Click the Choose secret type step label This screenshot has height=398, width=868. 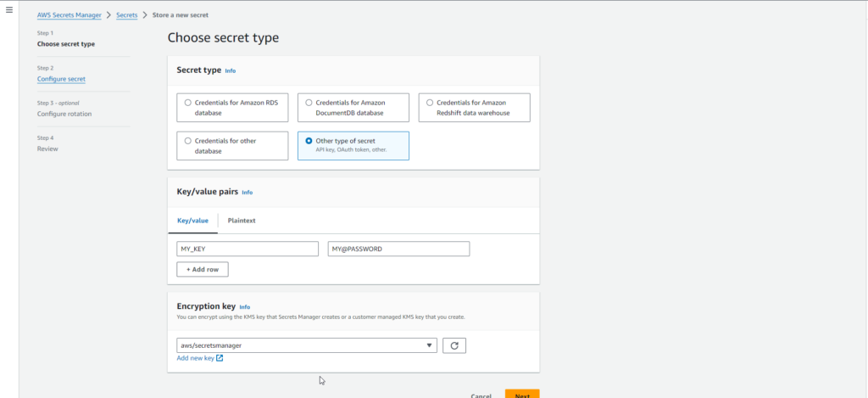pyautogui.click(x=66, y=44)
